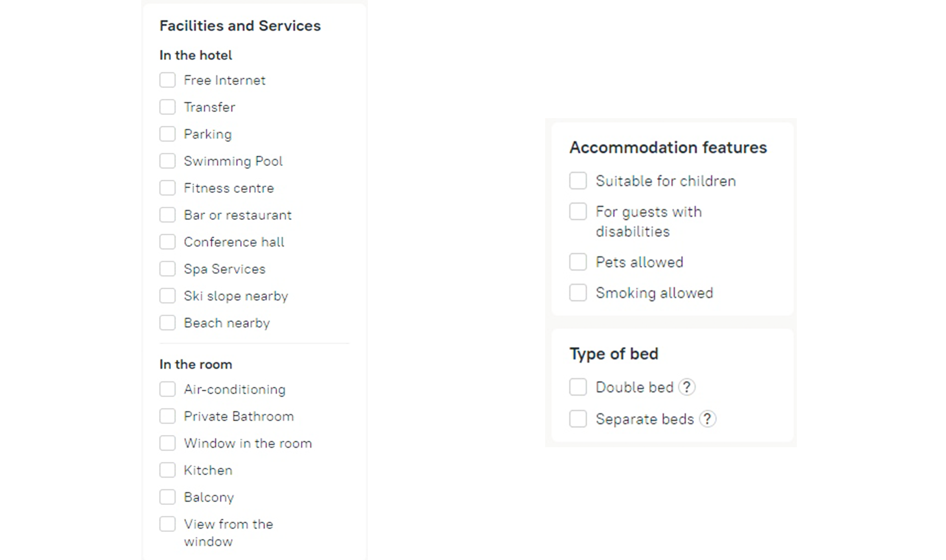Enable the Pets allowed checkbox
This screenshot has width=946, height=560.
pyautogui.click(x=578, y=262)
